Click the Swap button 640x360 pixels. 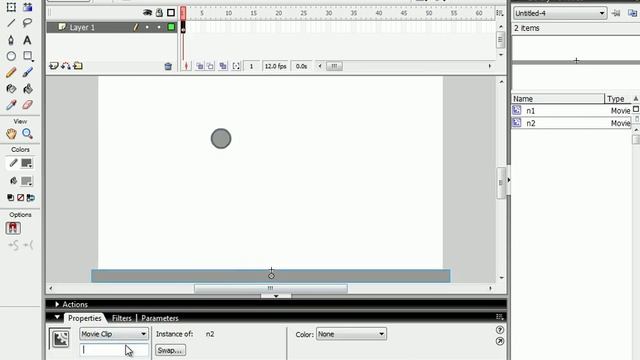[x=170, y=350]
